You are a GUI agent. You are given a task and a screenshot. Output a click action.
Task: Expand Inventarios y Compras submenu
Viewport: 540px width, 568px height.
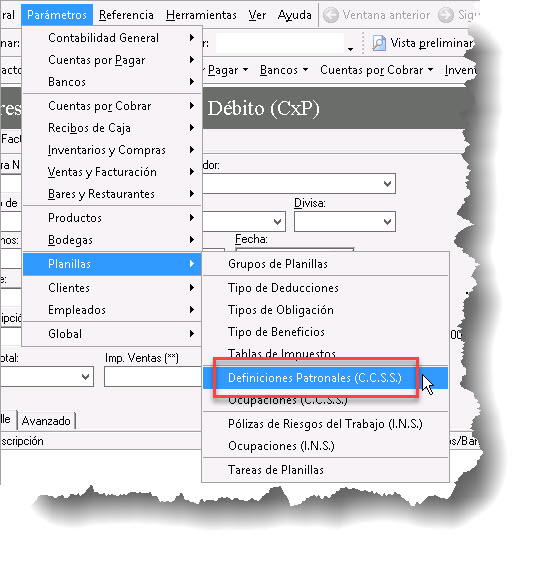(112, 150)
